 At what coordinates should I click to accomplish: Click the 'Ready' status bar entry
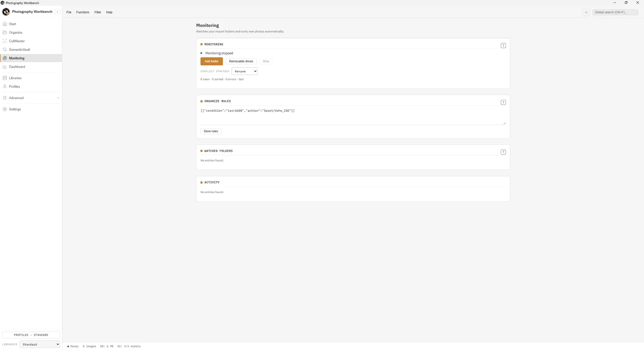(73, 346)
